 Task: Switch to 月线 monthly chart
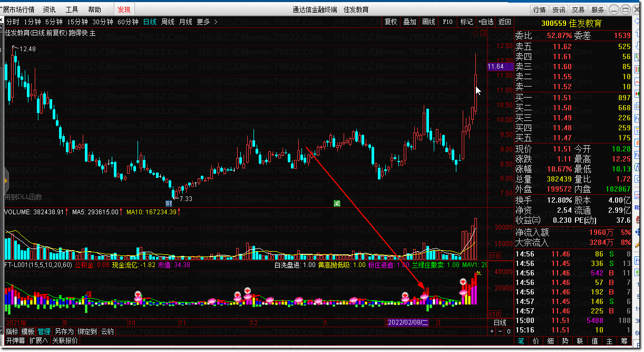point(186,22)
